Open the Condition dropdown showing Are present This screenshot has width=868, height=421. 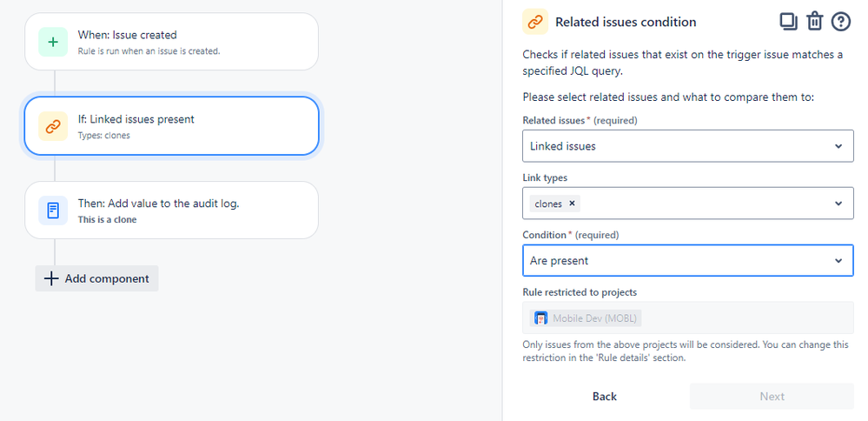(x=687, y=261)
